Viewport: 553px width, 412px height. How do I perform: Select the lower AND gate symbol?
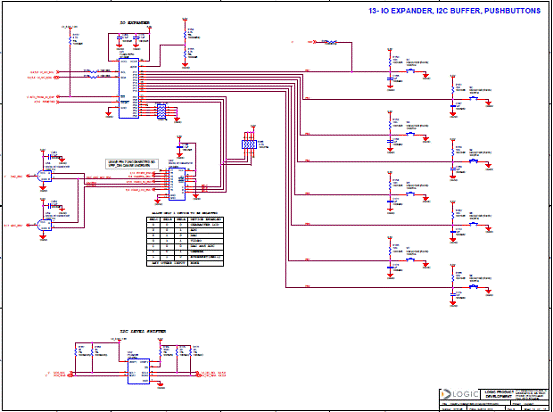pyautogui.click(x=44, y=225)
